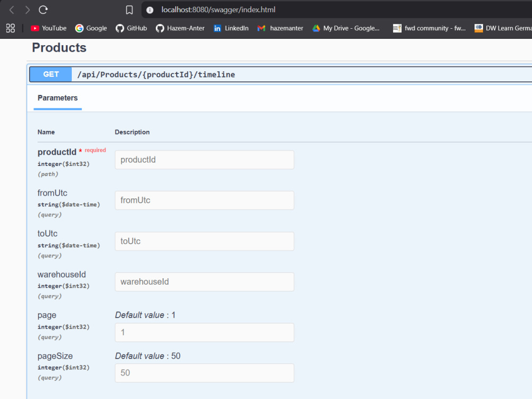Click the toUtc parameter name
532x399 pixels.
click(47, 234)
